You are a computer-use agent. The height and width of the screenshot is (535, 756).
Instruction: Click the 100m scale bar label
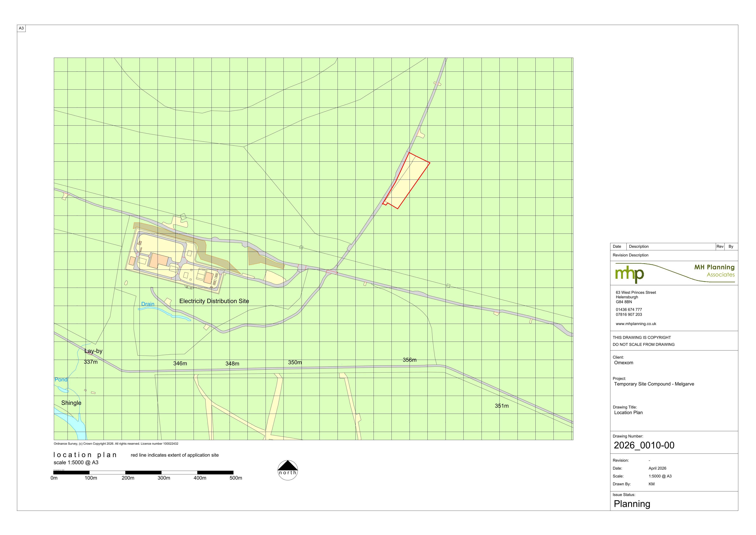click(x=91, y=478)
